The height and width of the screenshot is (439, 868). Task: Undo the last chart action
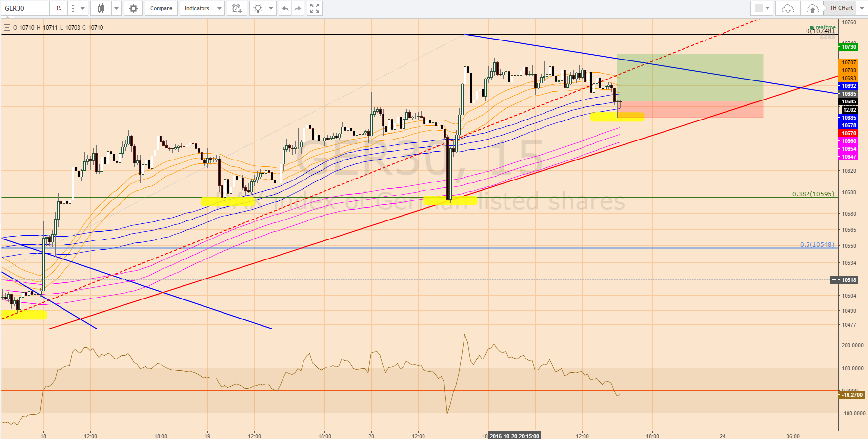(285, 8)
